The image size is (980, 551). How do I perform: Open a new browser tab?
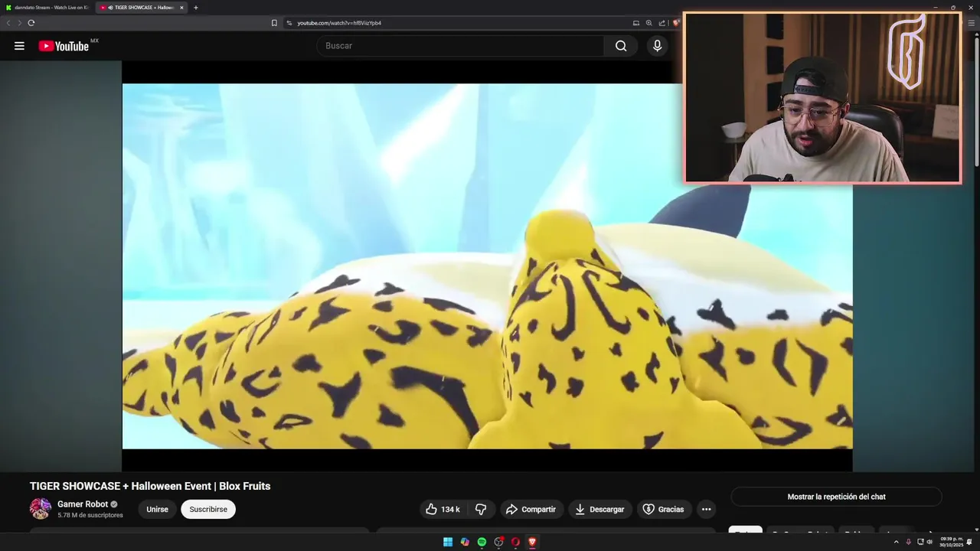pyautogui.click(x=196, y=8)
